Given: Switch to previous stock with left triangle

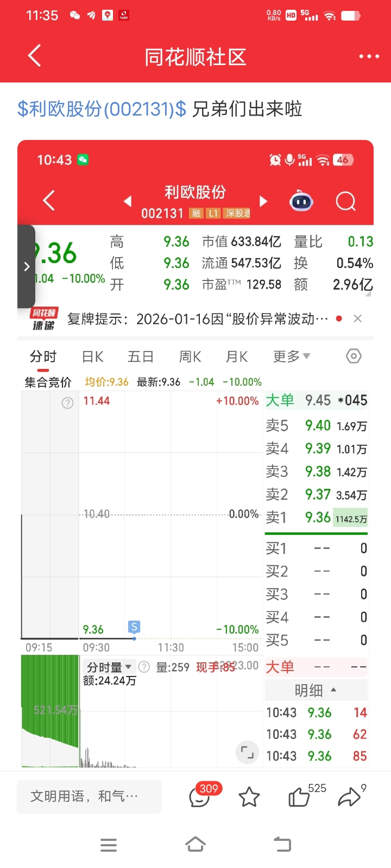Looking at the screenshot, I should pos(128,201).
